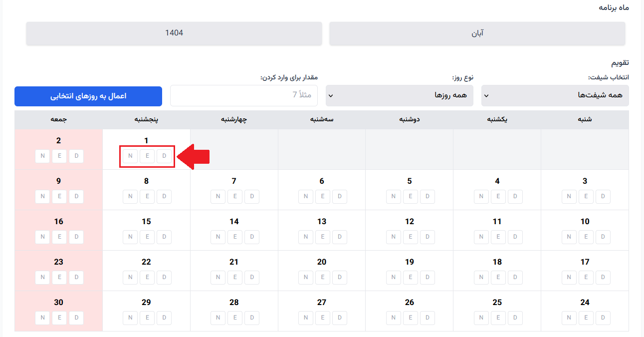This screenshot has width=644, height=337.
Task: Select the D shift on day 15
Action: 164,237
